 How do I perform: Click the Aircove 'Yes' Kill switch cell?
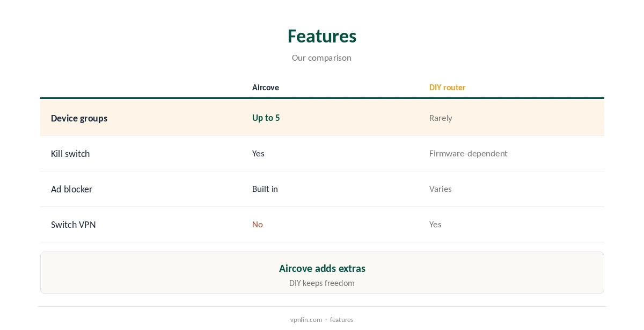258,154
